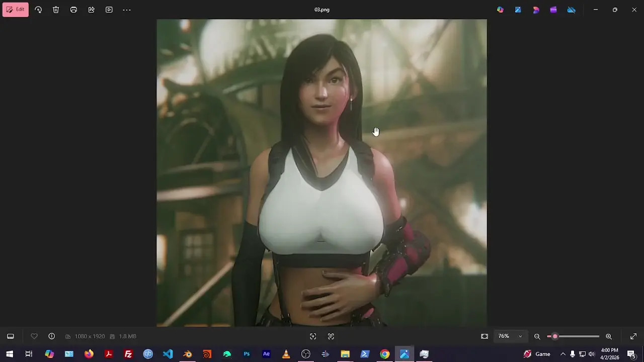Click the focus scan icon in the bottom bar
This screenshot has height=362, width=644.
[313, 336]
